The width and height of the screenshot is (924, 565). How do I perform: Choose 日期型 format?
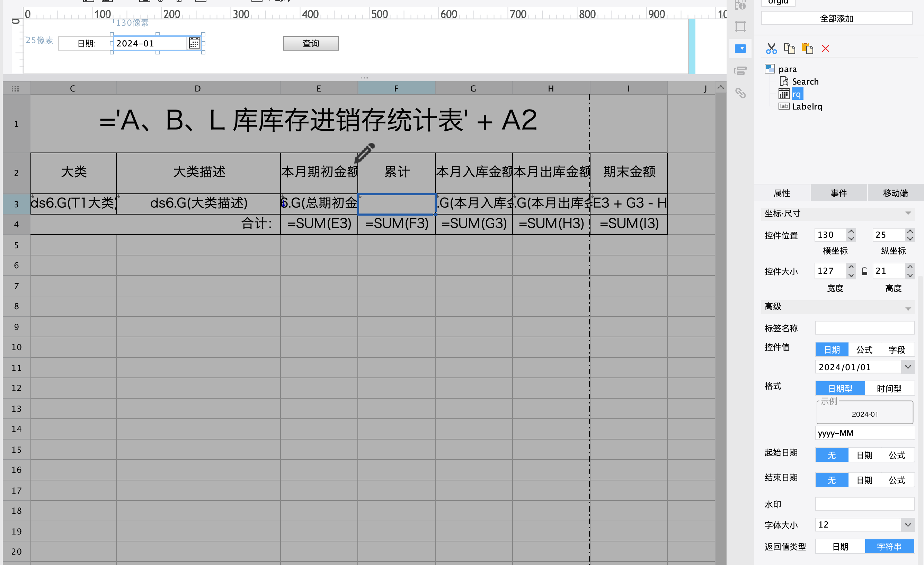click(x=841, y=389)
